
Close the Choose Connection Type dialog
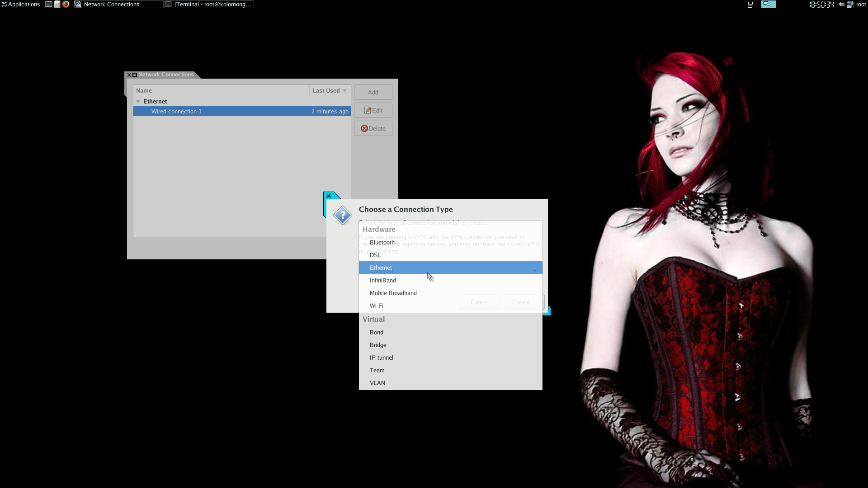(329, 196)
